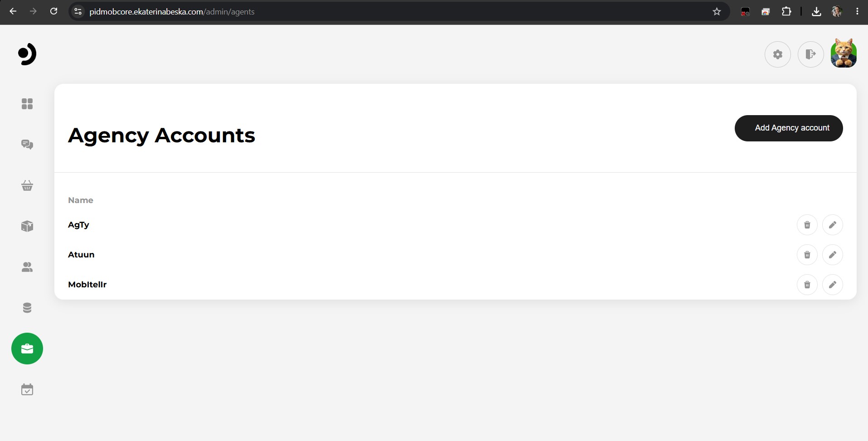Delete the AgTy agency account

[807, 225]
